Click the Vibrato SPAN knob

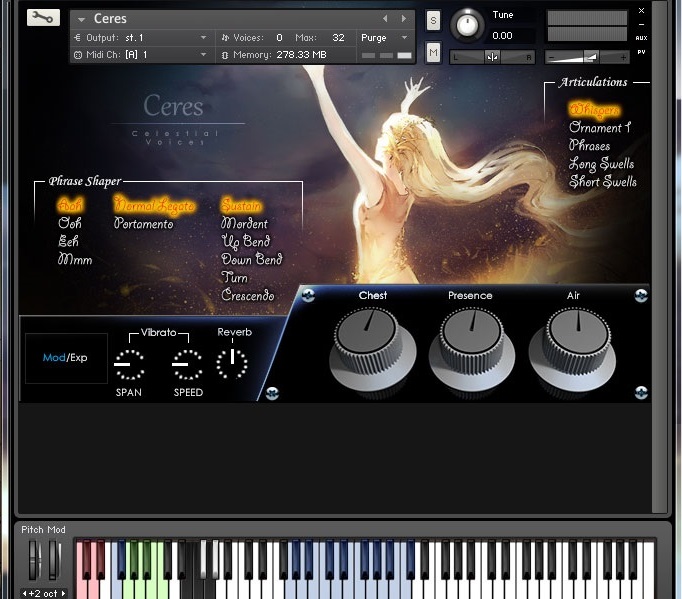(129, 364)
